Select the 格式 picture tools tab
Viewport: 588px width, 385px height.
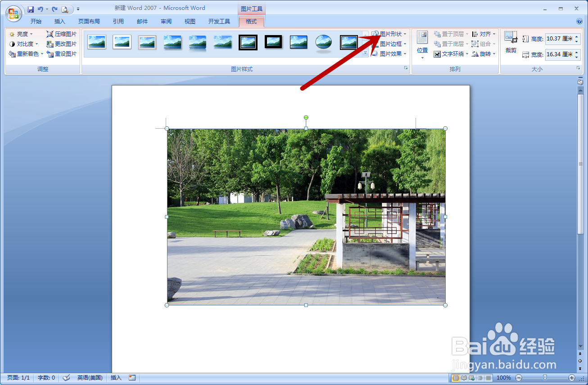pyautogui.click(x=251, y=21)
